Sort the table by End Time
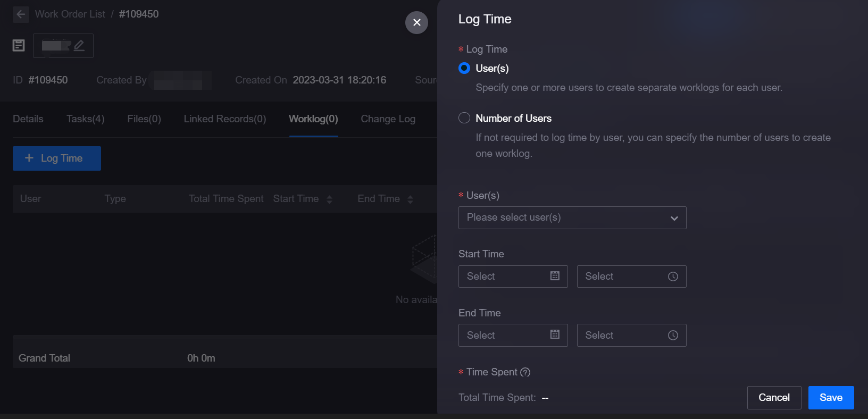Image resolution: width=868 pixels, height=419 pixels. [x=410, y=199]
